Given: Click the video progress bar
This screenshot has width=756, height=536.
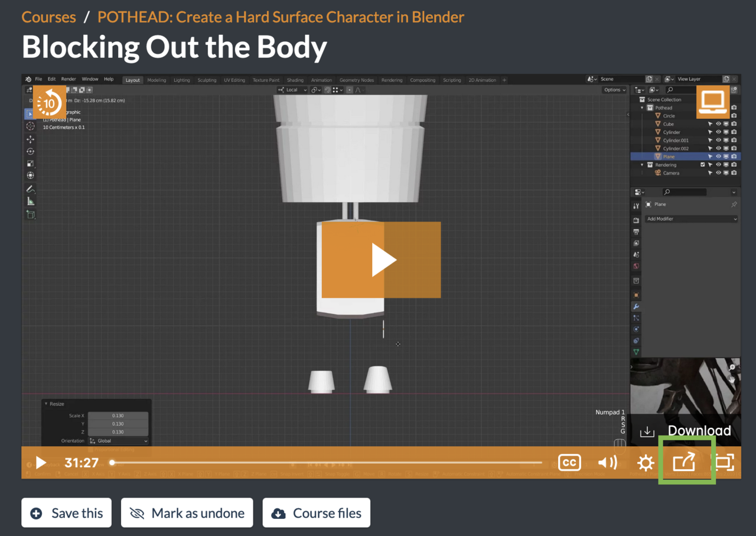Looking at the screenshot, I should tap(327, 462).
